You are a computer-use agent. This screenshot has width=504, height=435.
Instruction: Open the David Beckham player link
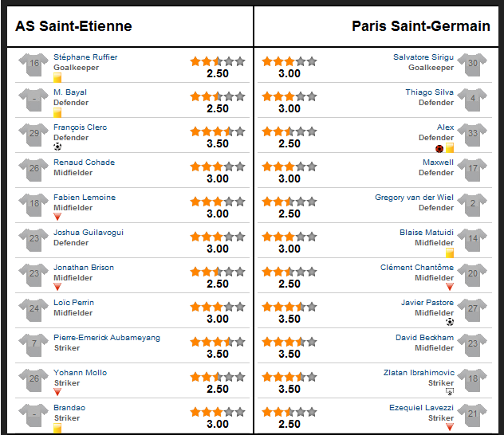pyautogui.click(x=424, y=338)
